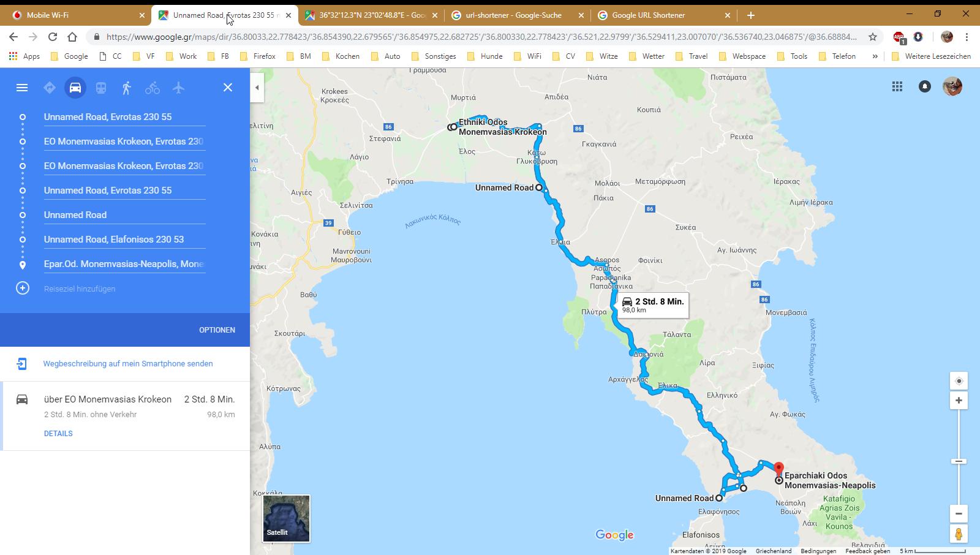Show my location button
The height and width of the screenshot is (555, 980).
point(959,380)
